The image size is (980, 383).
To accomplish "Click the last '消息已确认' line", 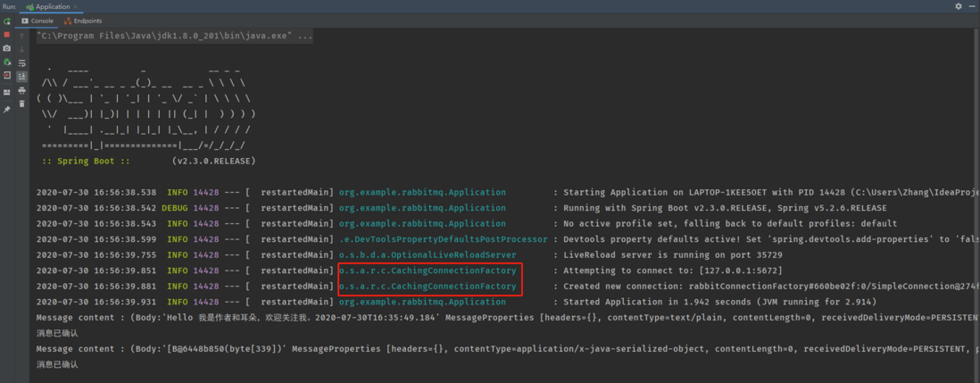I will tap(57, 364).
